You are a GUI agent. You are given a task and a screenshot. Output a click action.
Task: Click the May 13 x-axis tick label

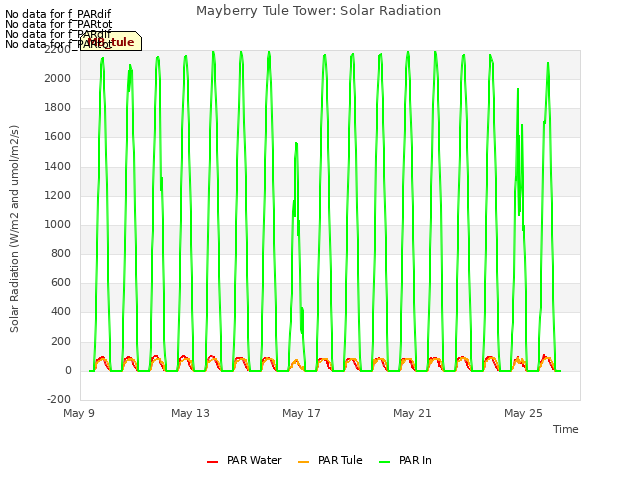[x=190, y=413]
